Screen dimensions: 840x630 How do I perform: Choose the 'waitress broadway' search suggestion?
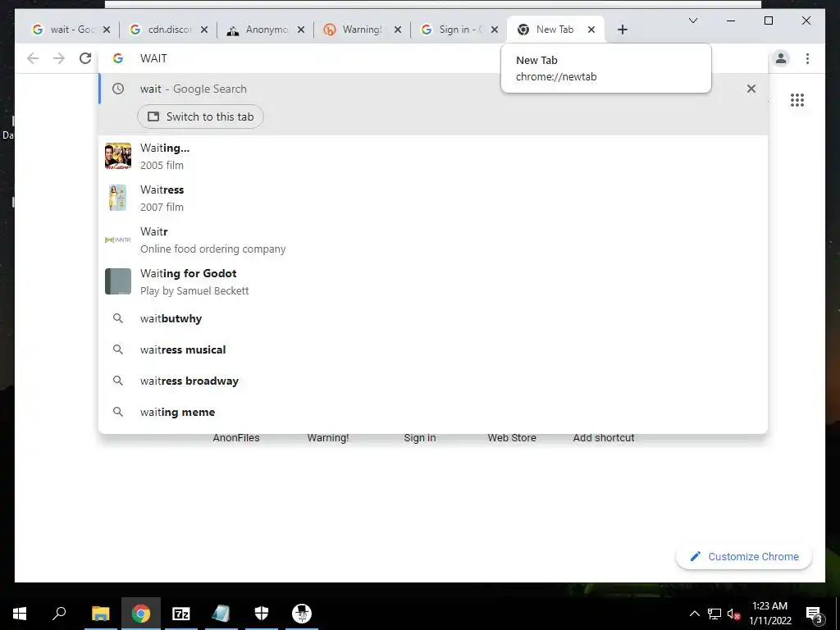(x=433, y=381)
